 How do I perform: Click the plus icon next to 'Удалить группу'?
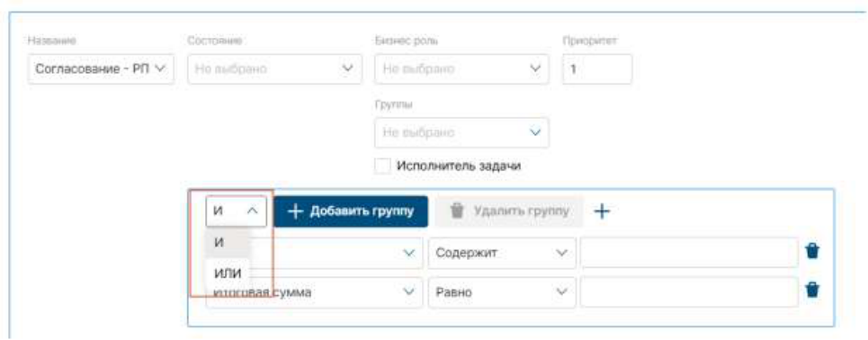tap(602, 211)
